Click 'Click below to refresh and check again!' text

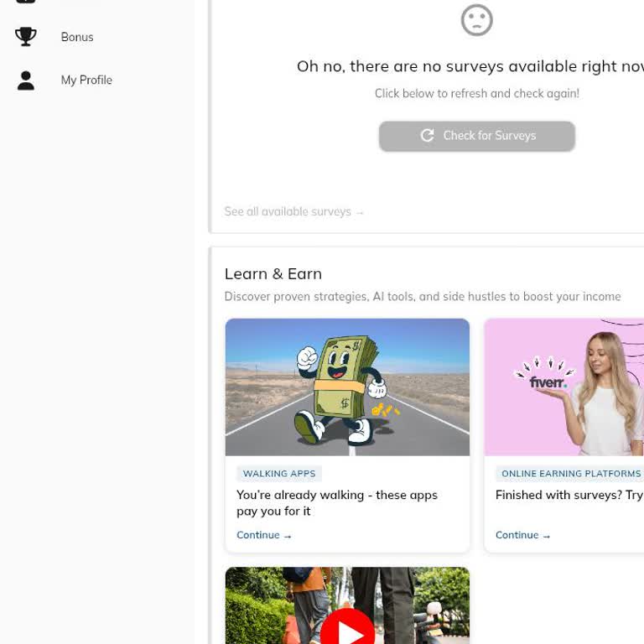coord(476,94)
